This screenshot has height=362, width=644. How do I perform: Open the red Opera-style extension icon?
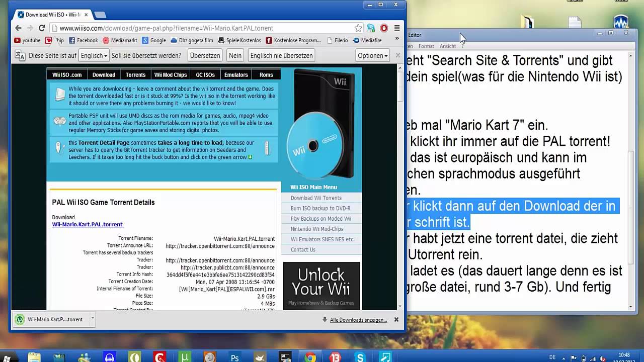coord(384,28)
